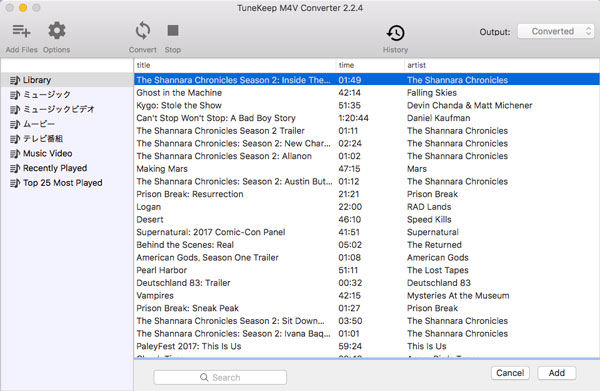Screen dimensions: 600x391
Task: Select Top 25 Most Played playlist
Action: tap(63, 183)
